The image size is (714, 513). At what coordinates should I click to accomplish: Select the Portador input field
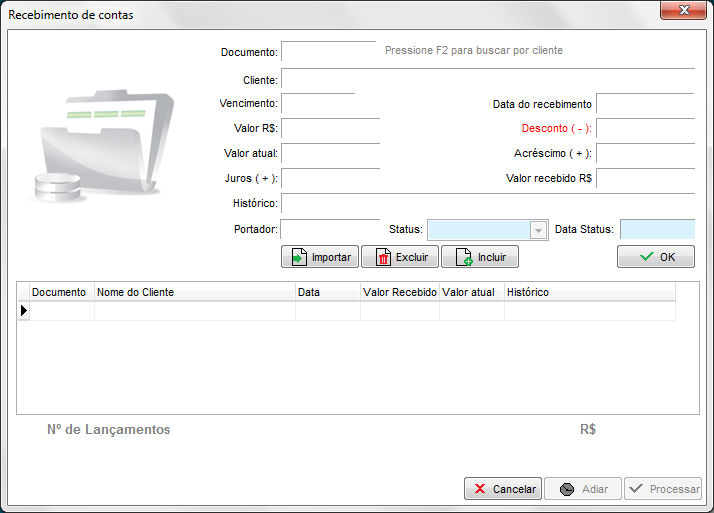[x=330, y=230]
